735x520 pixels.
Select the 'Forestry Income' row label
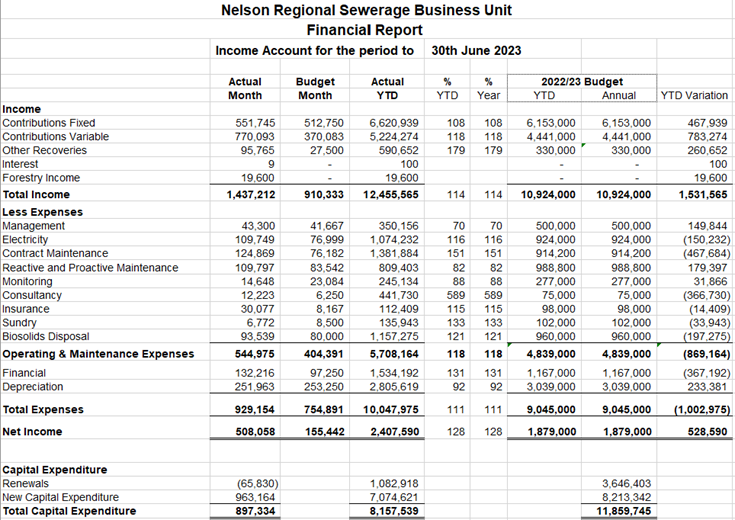coord(41,178)
